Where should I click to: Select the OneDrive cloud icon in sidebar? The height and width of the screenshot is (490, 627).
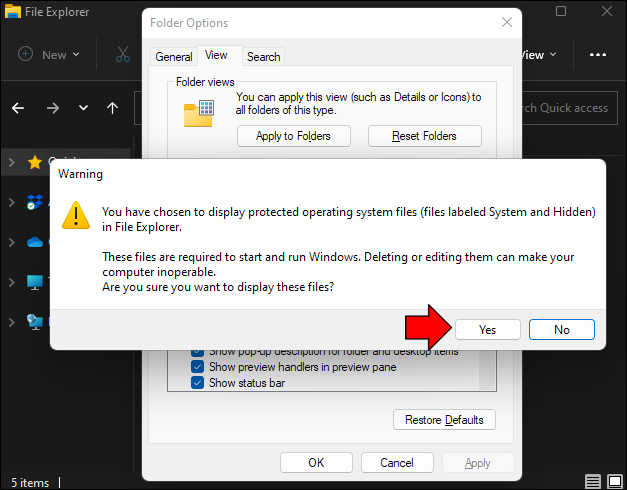pos(35,242)
